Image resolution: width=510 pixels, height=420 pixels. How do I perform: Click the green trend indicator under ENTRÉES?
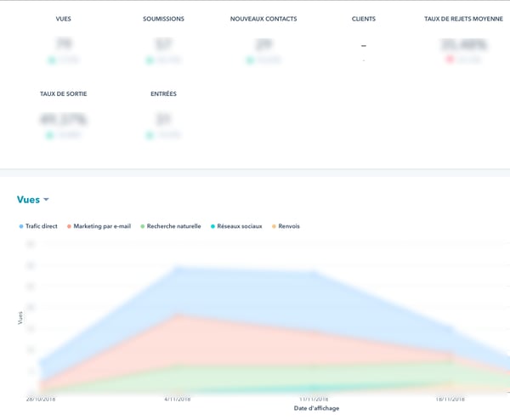pos(150,135)
